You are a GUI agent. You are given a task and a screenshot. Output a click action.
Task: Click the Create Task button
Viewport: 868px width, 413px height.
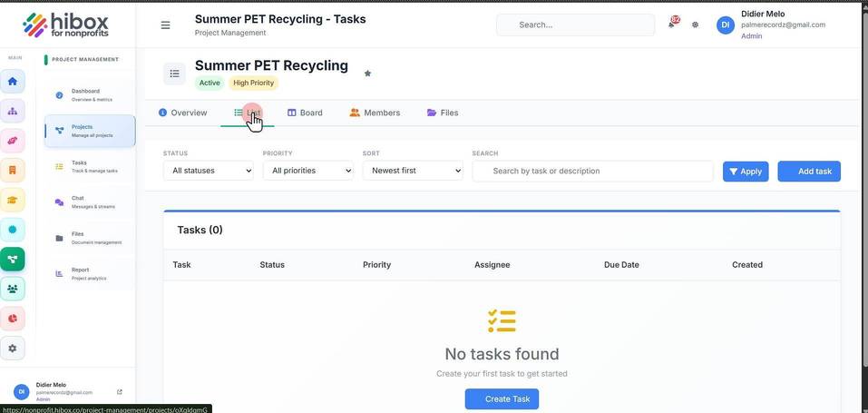coord(502,398)
